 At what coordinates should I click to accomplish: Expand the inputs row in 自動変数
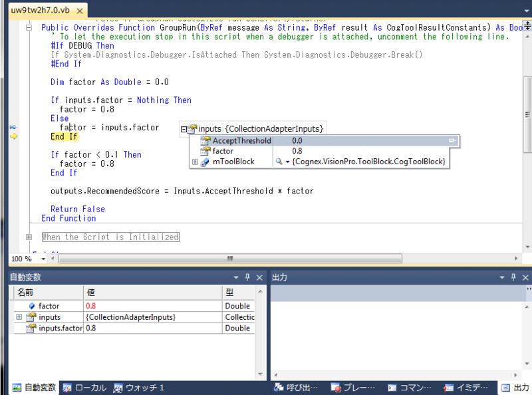tap(19, 317)
